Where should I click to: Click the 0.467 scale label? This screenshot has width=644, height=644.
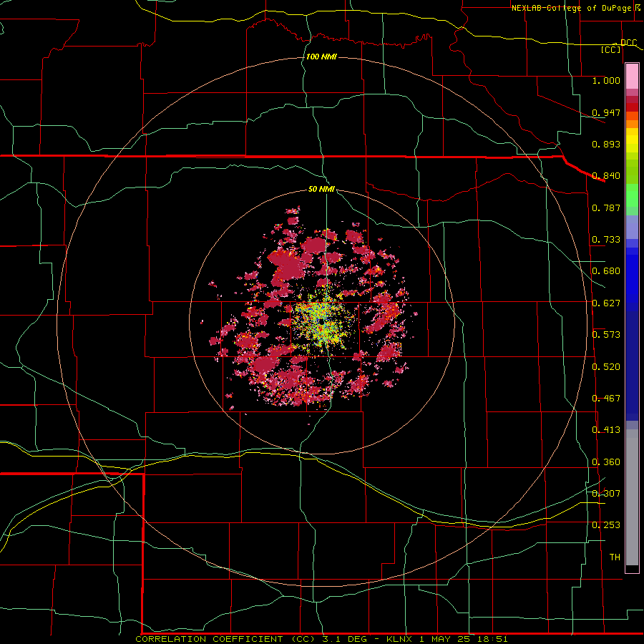click(x=606, y=399)
